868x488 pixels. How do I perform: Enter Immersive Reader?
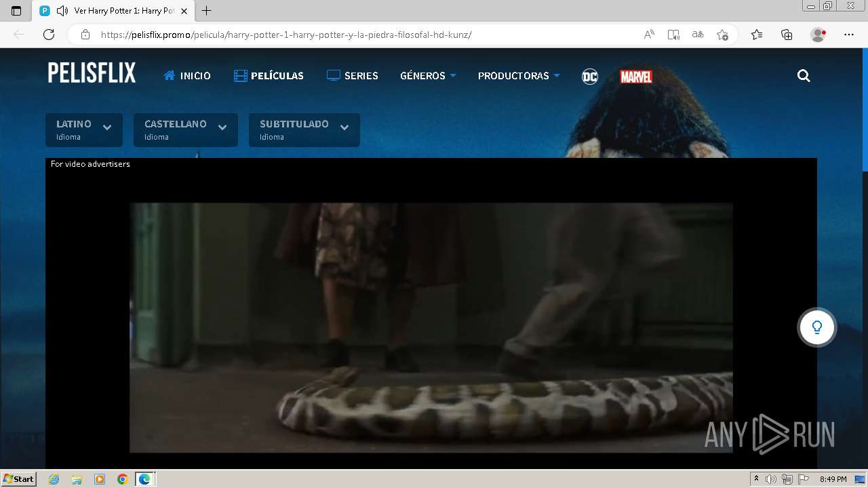click(673, 35)
